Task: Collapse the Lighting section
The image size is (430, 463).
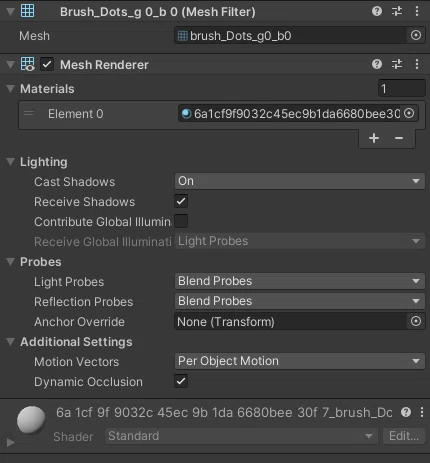Action: coord(10,162)
